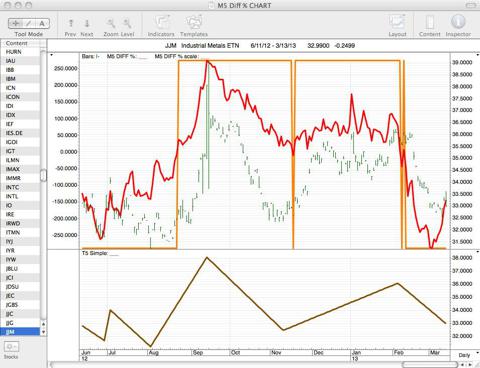Click the symbol list scroll up arrow
This screenshot has height=368, width=480.
[x=43, y=324]
